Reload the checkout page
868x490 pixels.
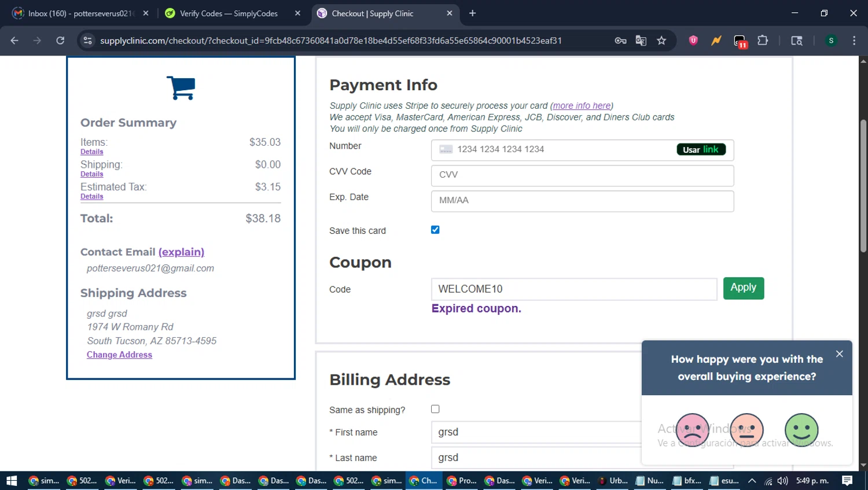(60, 40)
